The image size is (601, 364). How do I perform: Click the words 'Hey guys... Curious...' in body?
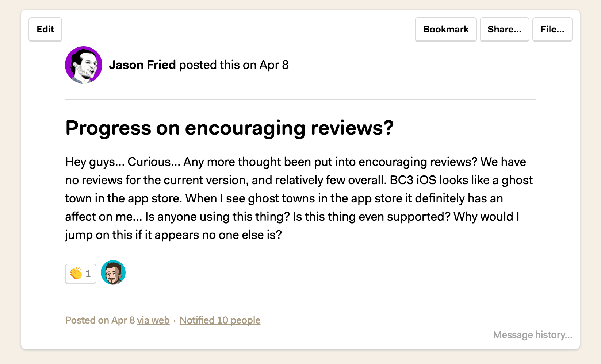tap(123, 162)
